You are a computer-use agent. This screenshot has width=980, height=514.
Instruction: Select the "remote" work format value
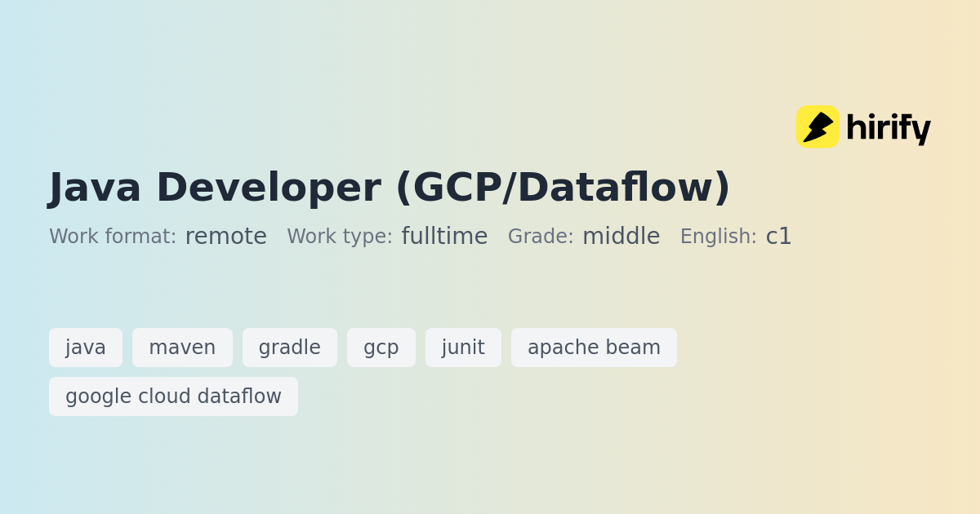(x=226, y=237)
